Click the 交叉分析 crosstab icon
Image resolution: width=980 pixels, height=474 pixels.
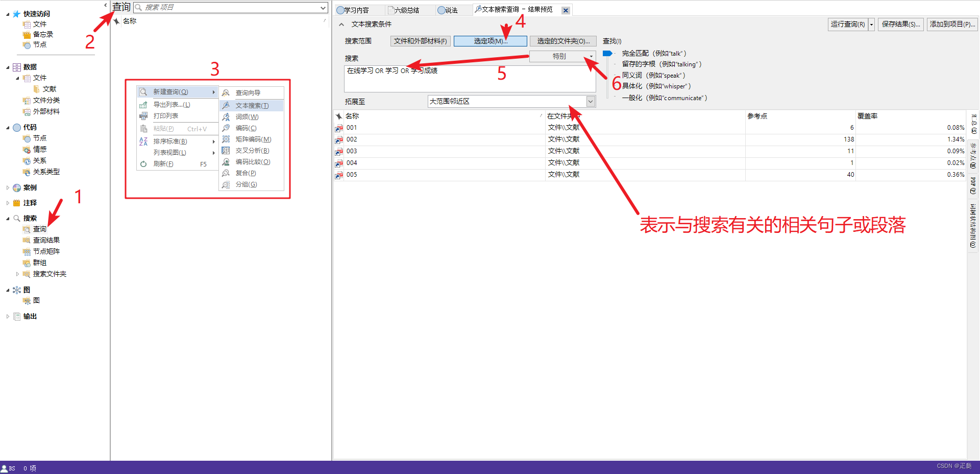(x=226, y=151)
